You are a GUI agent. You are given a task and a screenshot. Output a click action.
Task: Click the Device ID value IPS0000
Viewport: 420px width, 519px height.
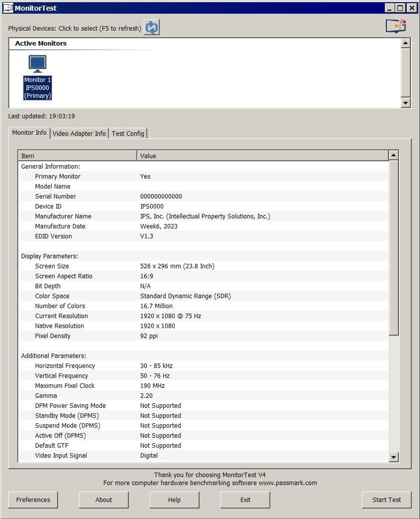(x=152, y=206)
